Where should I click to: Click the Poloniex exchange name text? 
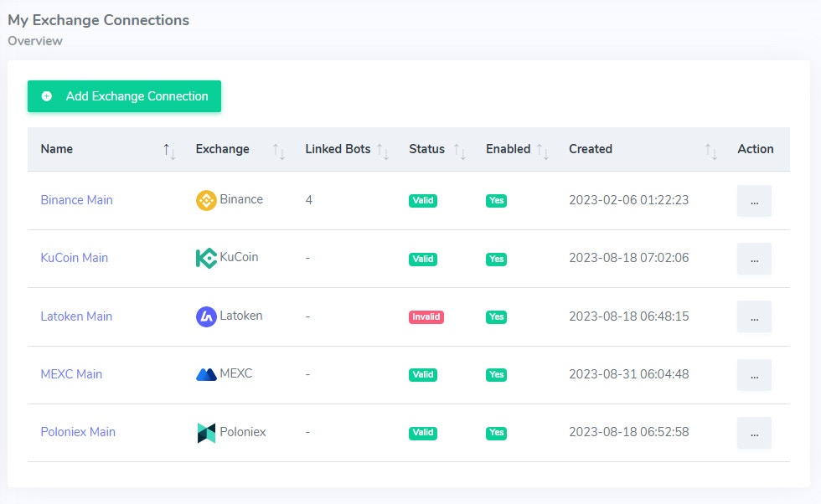click(243, 432)
